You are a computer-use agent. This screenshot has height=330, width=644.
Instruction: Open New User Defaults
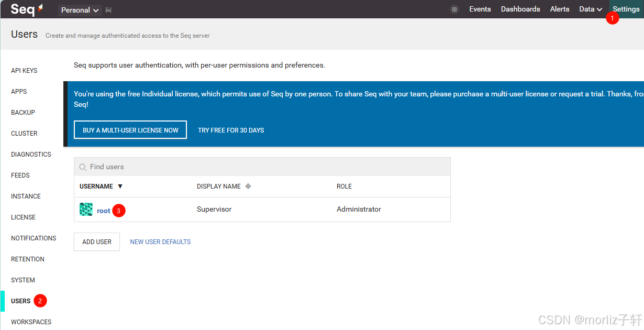pyautogui.click(x=160, y=242)
